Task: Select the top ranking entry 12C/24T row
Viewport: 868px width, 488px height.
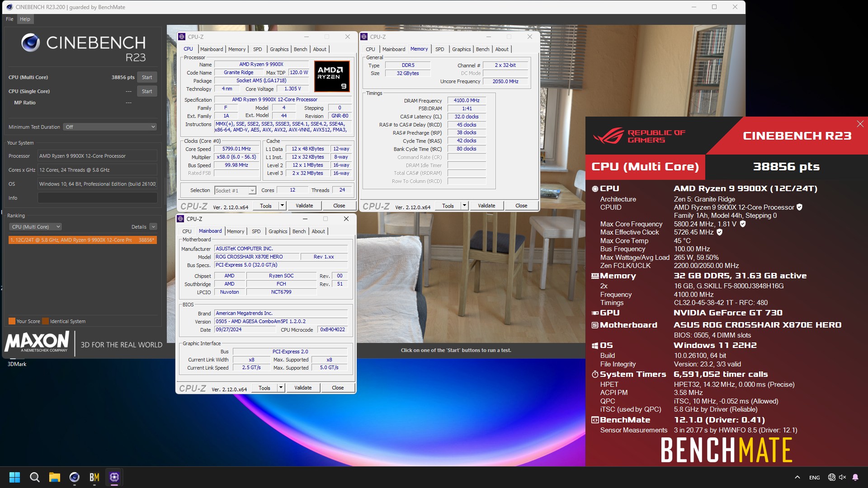Action: pos(83,240)
